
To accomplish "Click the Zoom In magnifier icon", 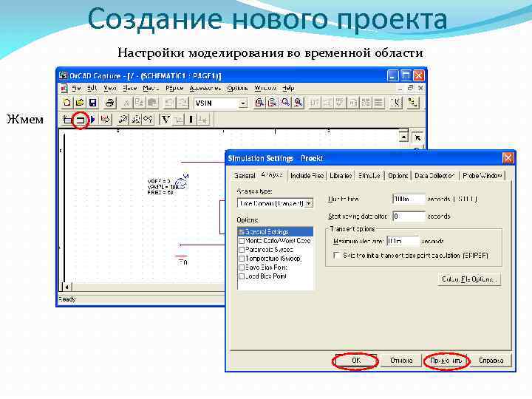I will pos(259,103).
